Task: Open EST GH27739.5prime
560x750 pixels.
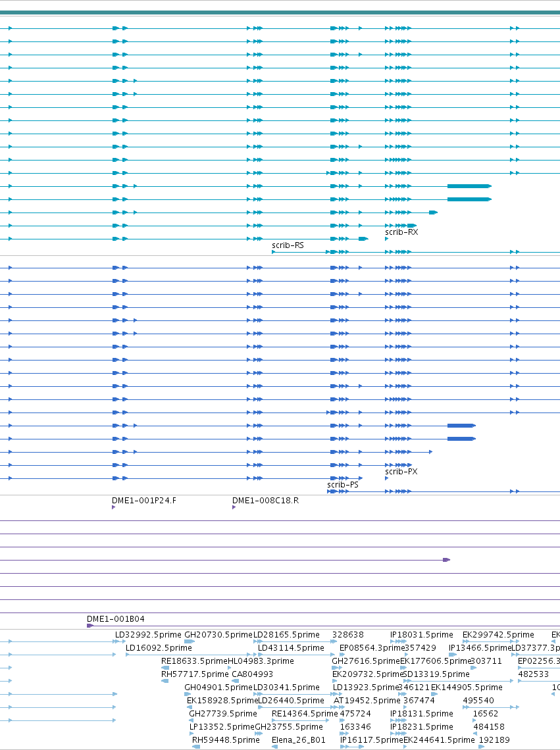Action: tap(223, 714)
